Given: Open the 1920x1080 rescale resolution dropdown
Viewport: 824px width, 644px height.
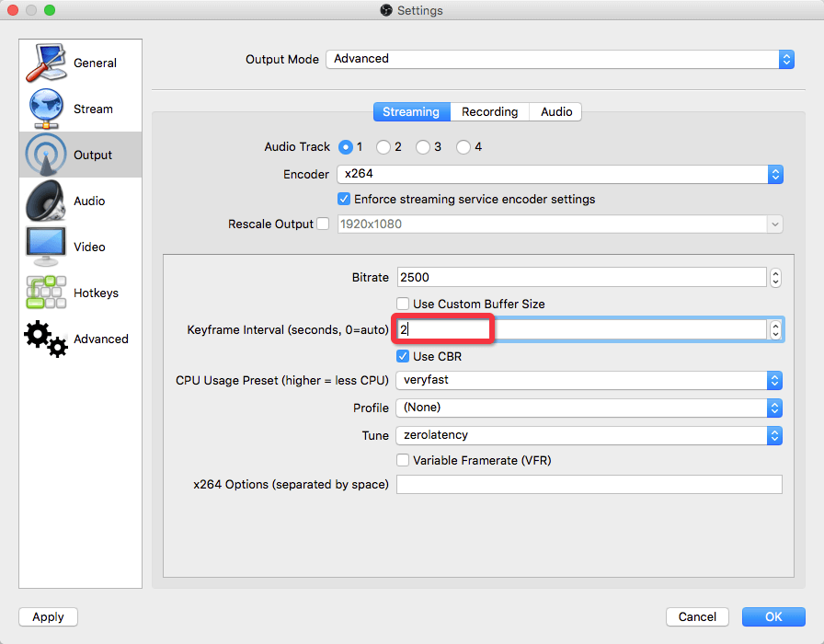Looking at the screenshot, I should [x=560, y=224].
